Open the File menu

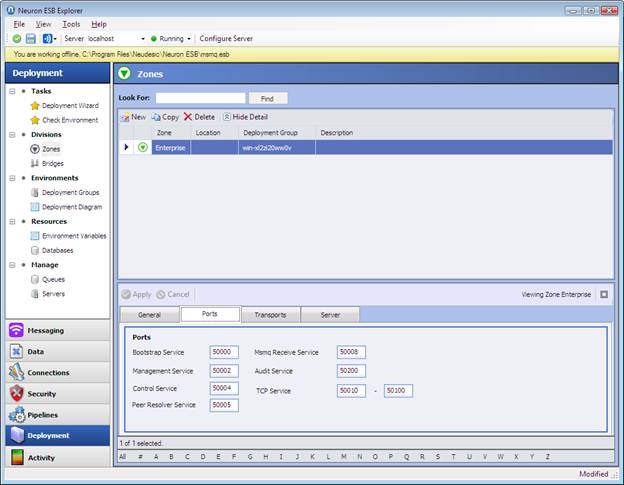click(x=19, y=24)
